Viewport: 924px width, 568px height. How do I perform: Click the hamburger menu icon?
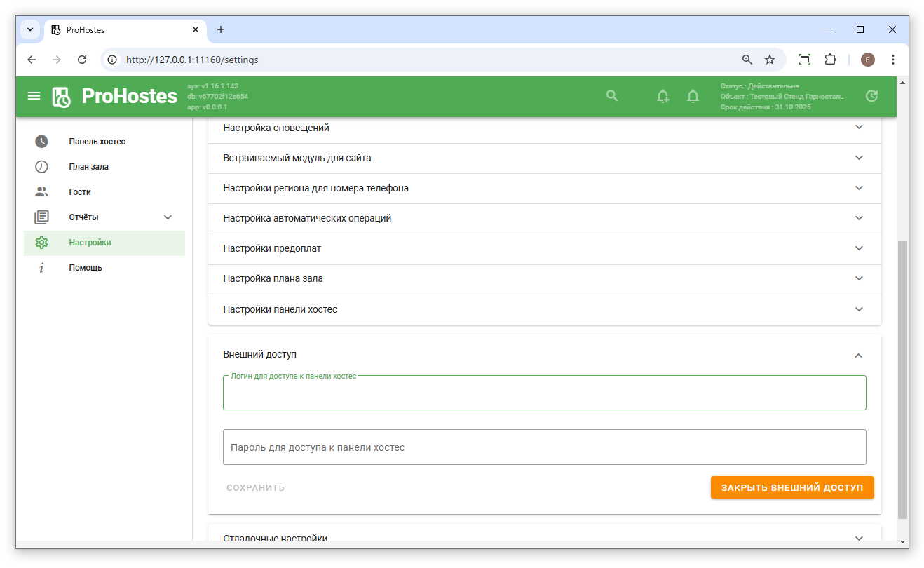click(34, 96)
